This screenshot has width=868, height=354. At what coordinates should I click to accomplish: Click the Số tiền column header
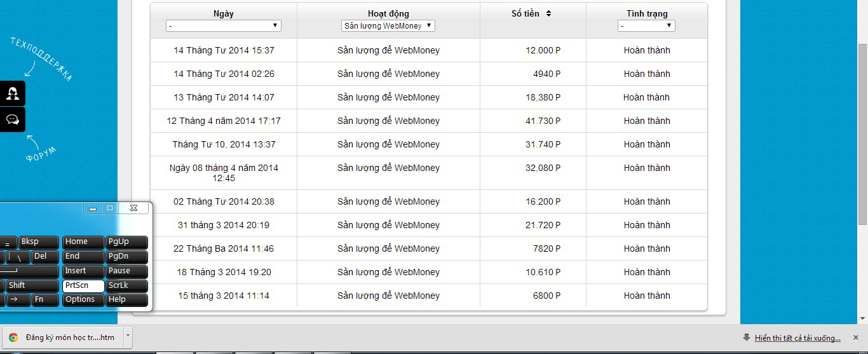526,13
